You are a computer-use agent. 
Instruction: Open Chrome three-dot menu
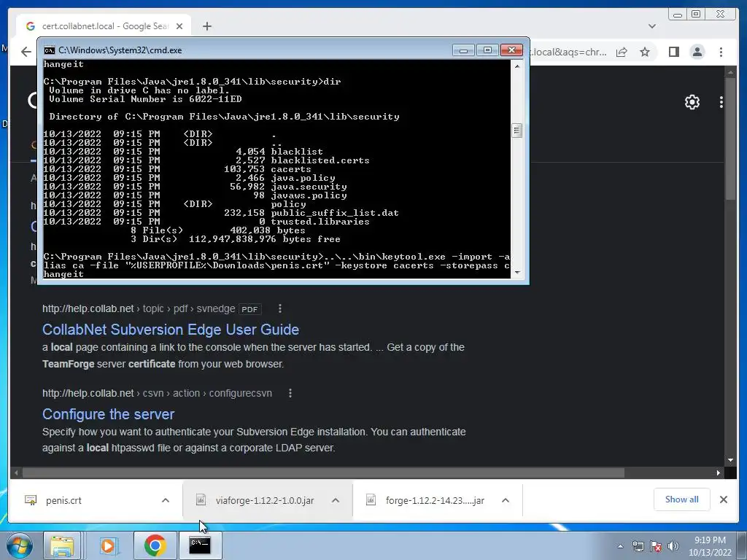click(721, 52)
